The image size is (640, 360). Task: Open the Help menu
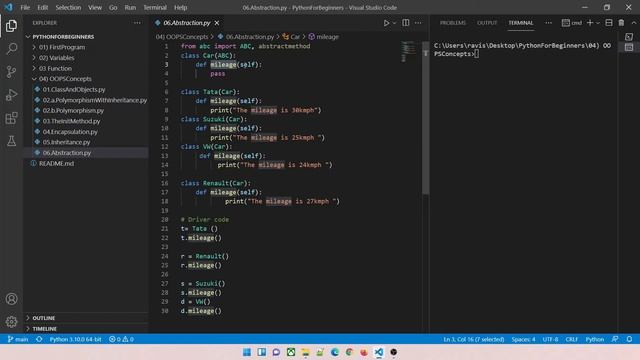(180, 7)
